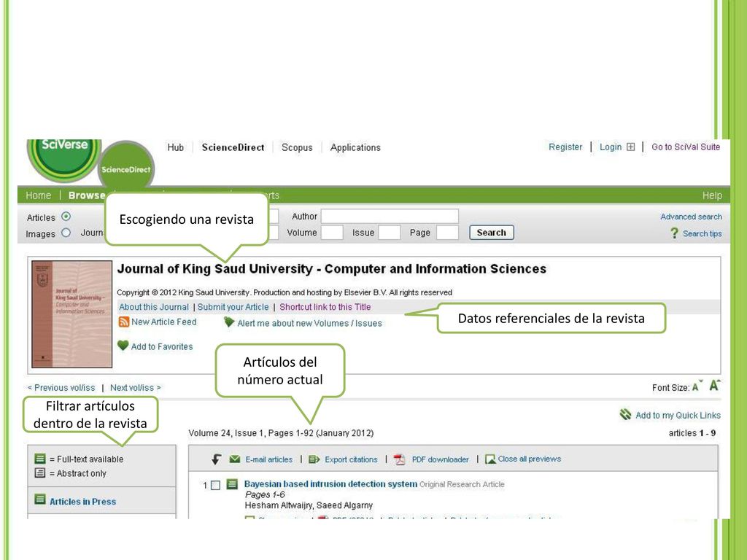
Task: Open the ScienceDirect tab
Action: tap(233, 147)
